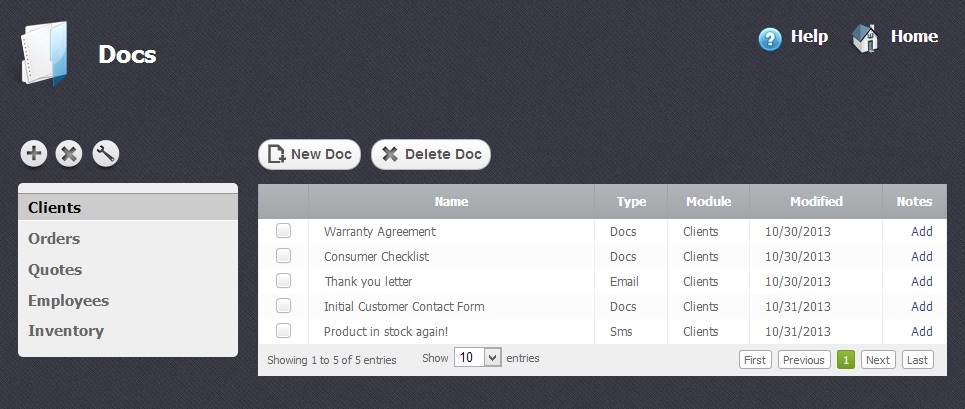The width and height of the screenshot is (965, 409).
Task: Click the round X icon above the sidebar
Action: [69, 154]
